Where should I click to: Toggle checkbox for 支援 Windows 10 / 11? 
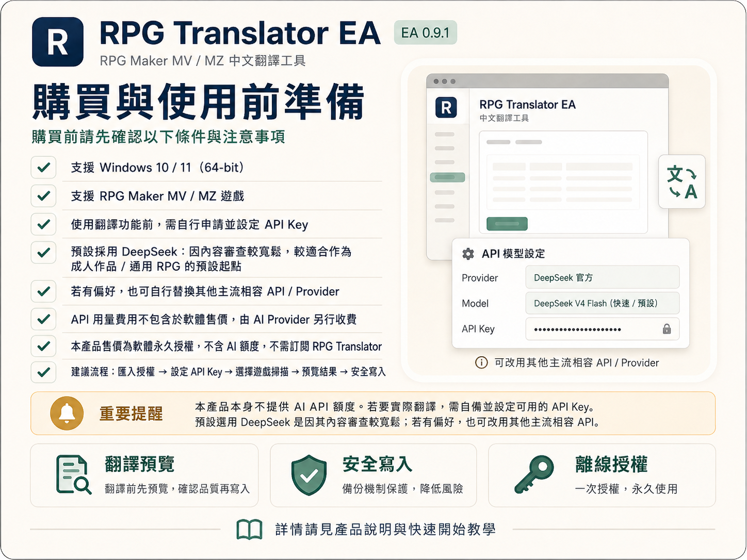point(43,168)
